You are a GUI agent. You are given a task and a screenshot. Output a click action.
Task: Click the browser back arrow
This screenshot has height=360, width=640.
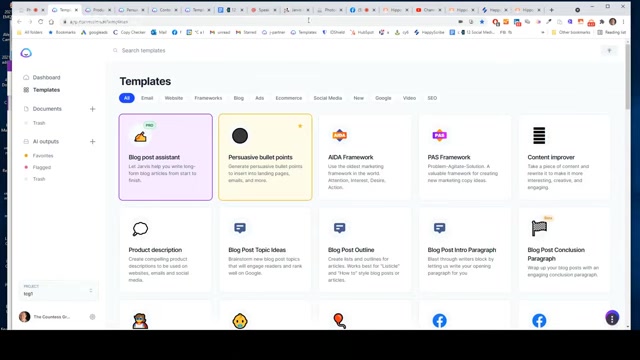click(19, 22)
